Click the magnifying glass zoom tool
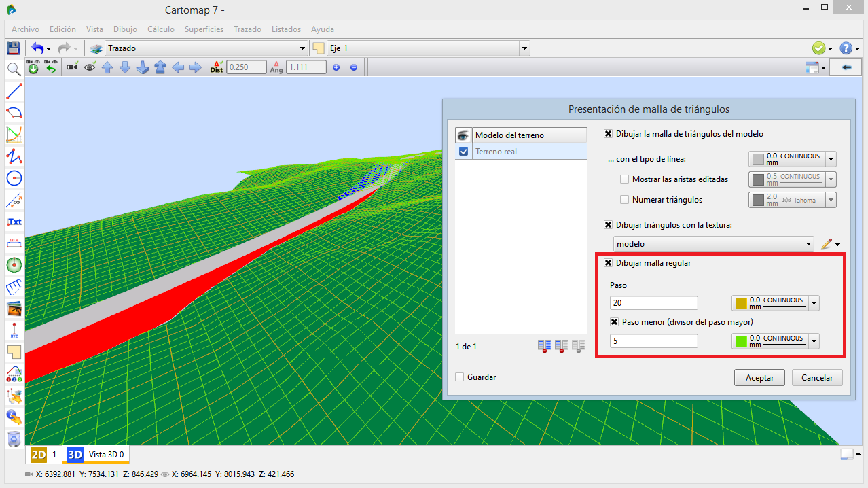The height and width of the screenshot is (488, 868). [14, 69]
